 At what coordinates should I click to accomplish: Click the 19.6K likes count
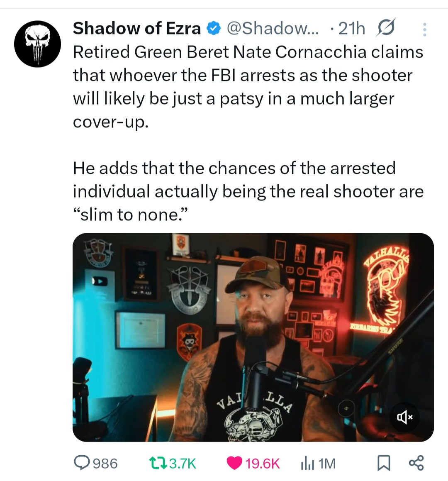click(x=262, y=463)
